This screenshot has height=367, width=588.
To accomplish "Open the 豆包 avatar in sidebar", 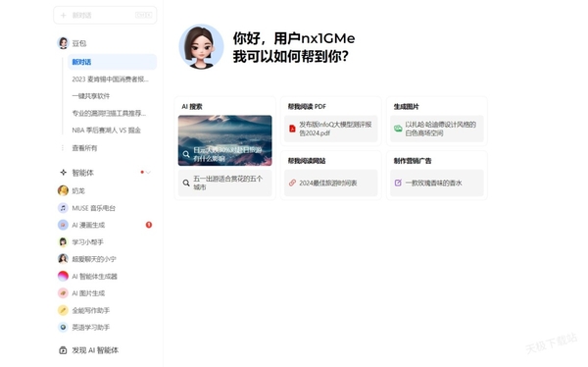I will [63, 43].
